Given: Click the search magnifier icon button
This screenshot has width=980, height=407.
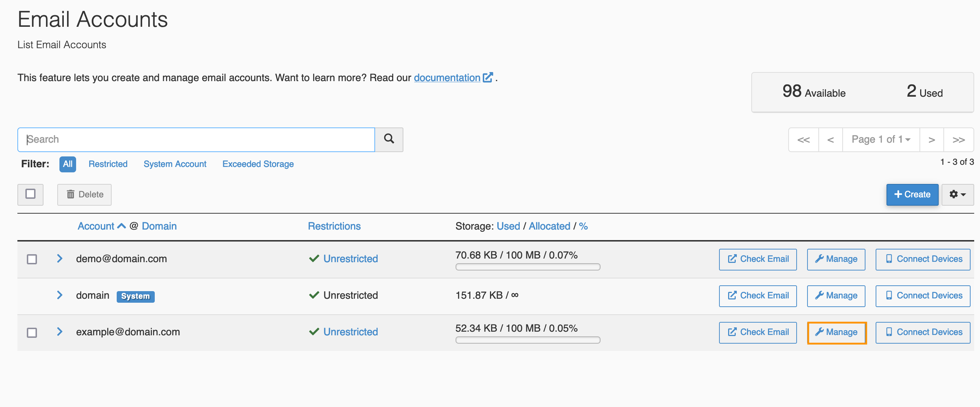Looking at the screenshot, I should (x=389, y=139).
